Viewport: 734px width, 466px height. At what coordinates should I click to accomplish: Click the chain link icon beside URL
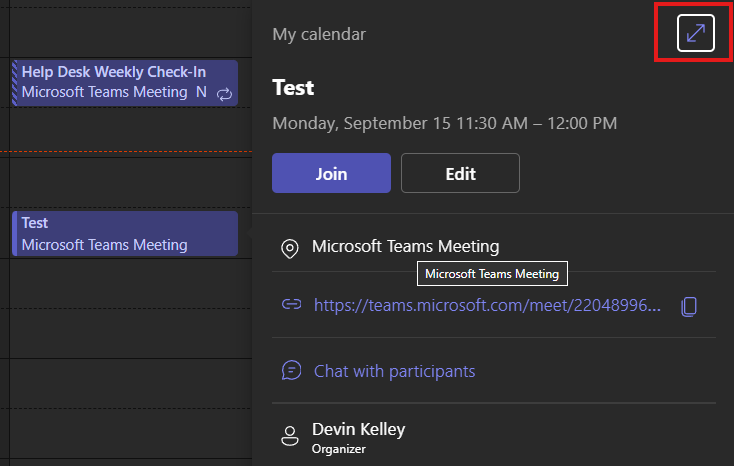(x=291, y=306)
